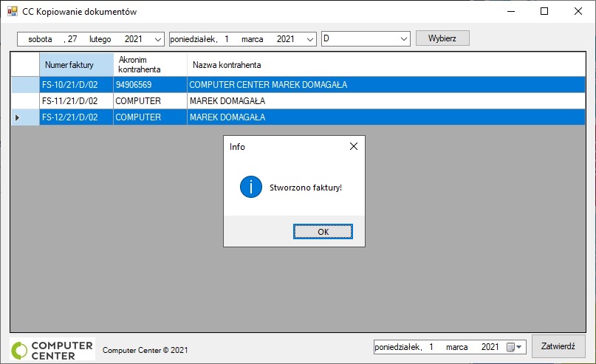Click the Numer faktury column header
The image size is (596, 364).
pyautogui.click(x=76, y=64)
